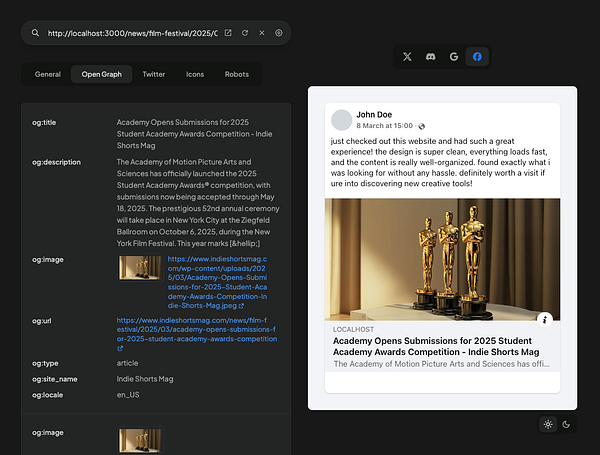Click second og:image thumbnail at bottom
The width and height of the screenshot is (600, 455).
[140, 440]
